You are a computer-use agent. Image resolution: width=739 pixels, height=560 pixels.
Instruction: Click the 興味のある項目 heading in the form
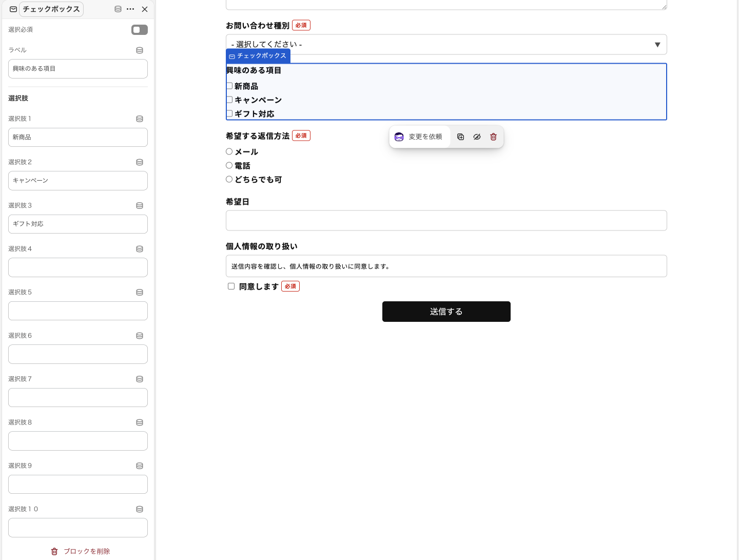pyautogui.click(x=254, y=70)
